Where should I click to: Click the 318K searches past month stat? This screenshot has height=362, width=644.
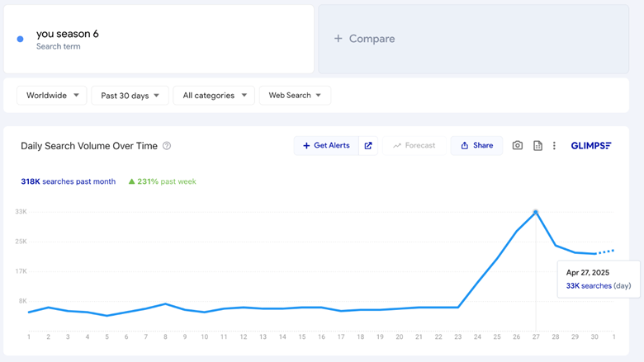[x=68, y=181]
